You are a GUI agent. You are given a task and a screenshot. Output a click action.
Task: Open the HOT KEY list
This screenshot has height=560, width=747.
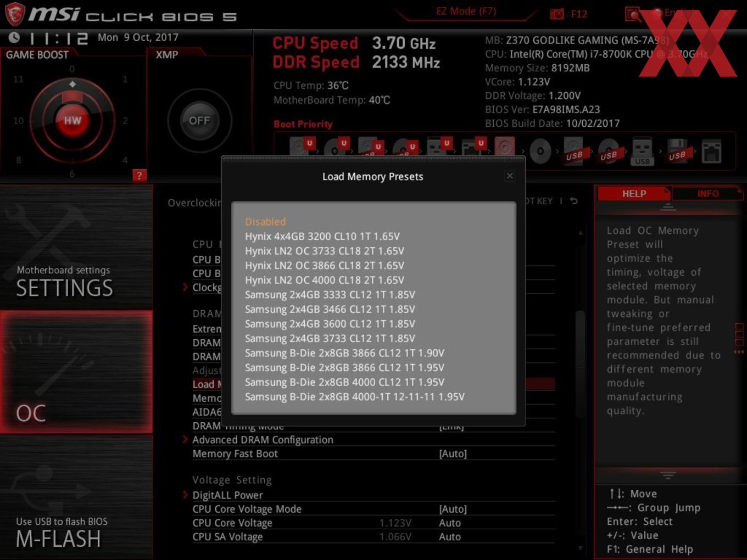[x=538, y=201]
